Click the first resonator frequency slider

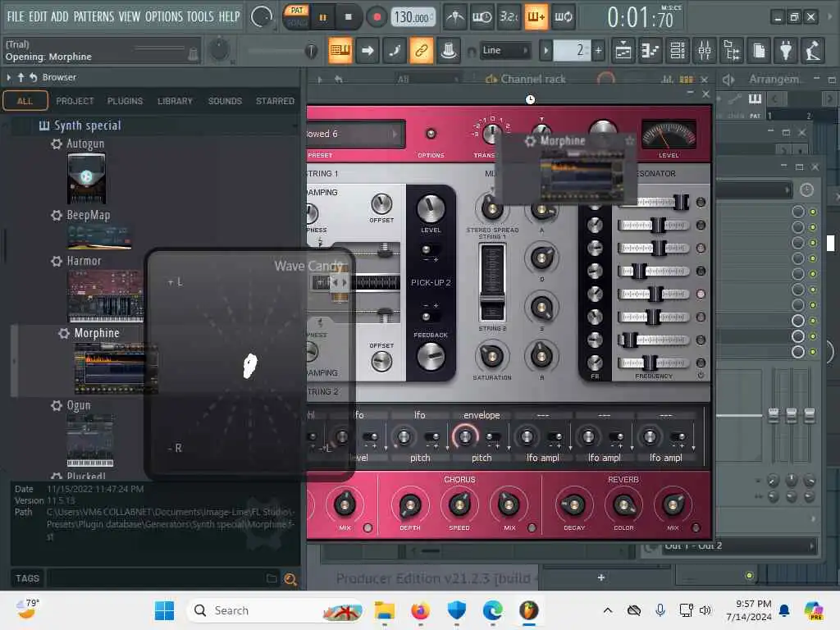click(x=654, y=202)
